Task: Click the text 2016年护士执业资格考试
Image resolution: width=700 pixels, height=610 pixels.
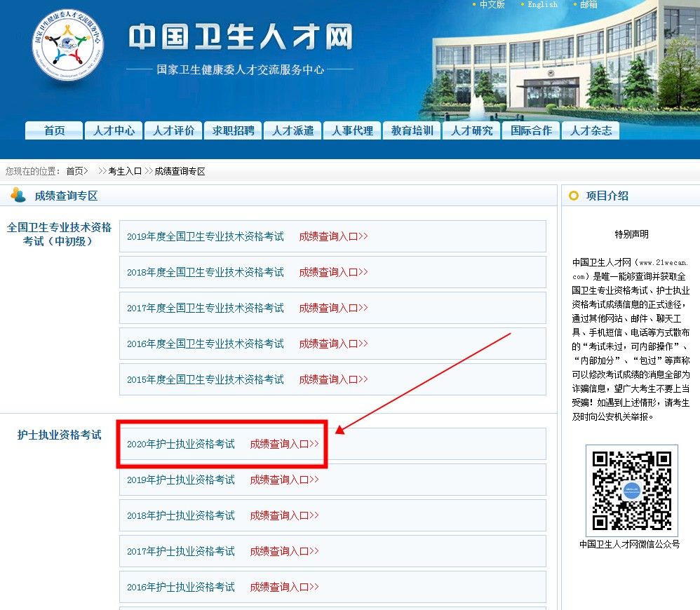Action: click(181, 587)
